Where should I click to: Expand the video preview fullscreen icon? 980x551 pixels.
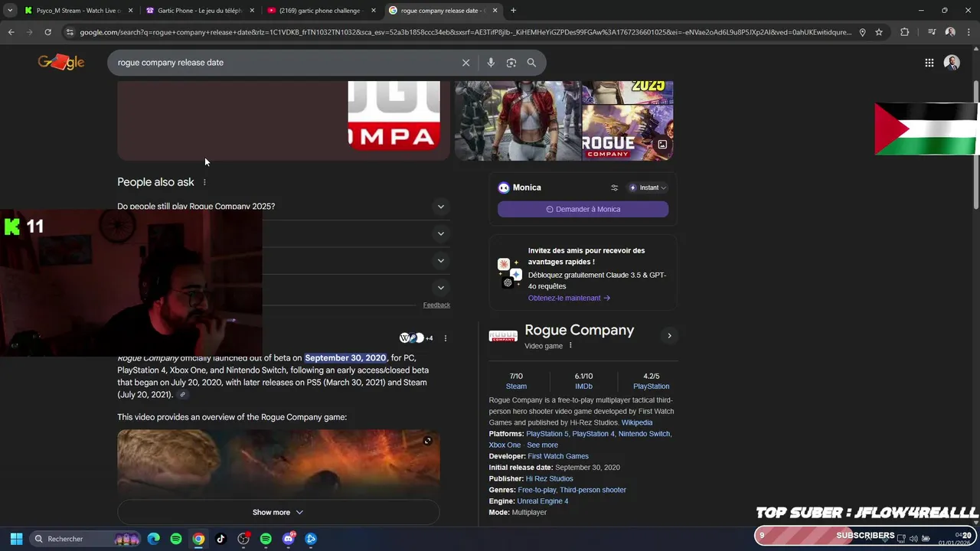pos(427,441)
